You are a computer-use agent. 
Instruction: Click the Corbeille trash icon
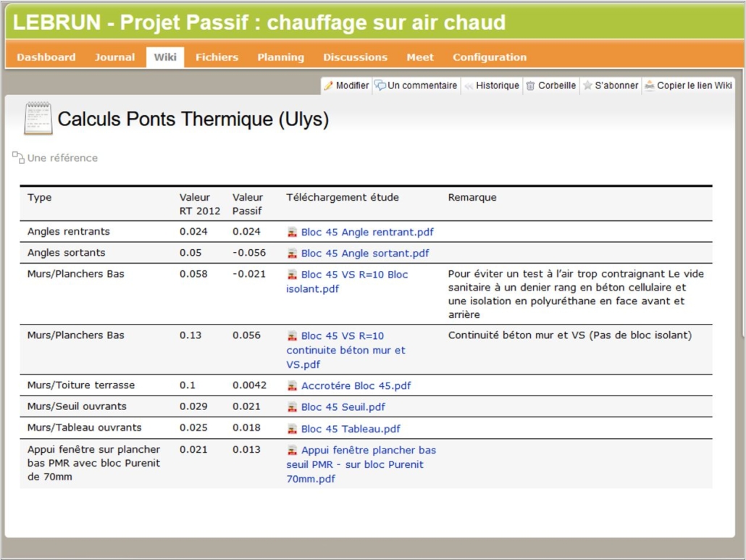(530, 85)
